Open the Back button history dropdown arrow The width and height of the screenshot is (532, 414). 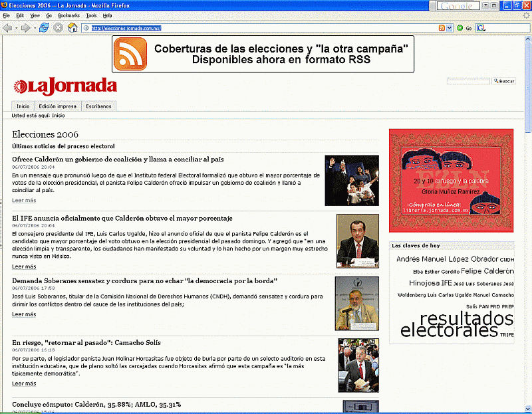[16, 28]
